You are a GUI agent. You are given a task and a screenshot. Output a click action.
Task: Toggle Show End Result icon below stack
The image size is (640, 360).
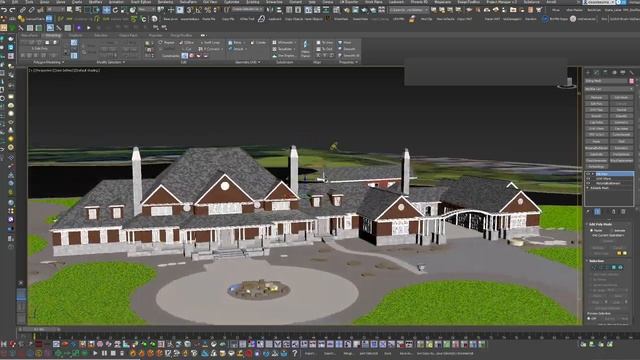597,212
